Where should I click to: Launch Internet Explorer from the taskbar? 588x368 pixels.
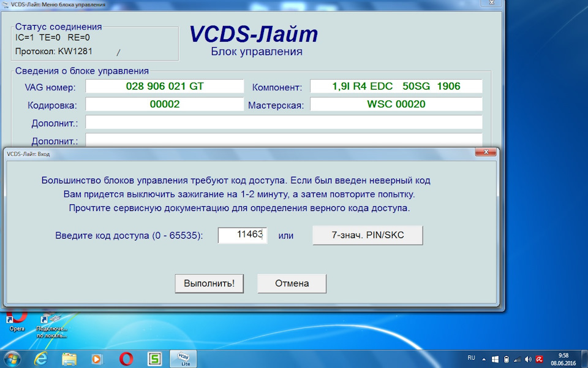click(40, 359)
